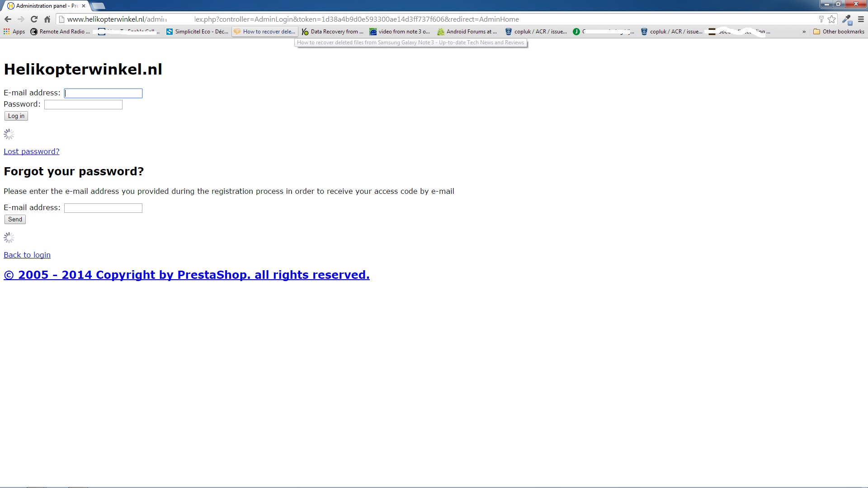Open the color picker eyedropper extension
This screenshot has width=868, height=488.
[x=846, y=19]
